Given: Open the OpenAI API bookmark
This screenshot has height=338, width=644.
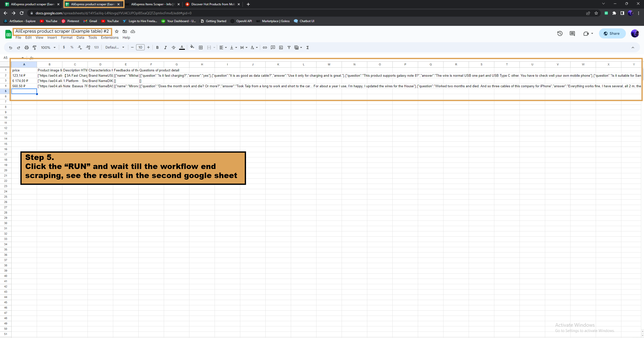Looking at the screenshot, I should (241, 21).
